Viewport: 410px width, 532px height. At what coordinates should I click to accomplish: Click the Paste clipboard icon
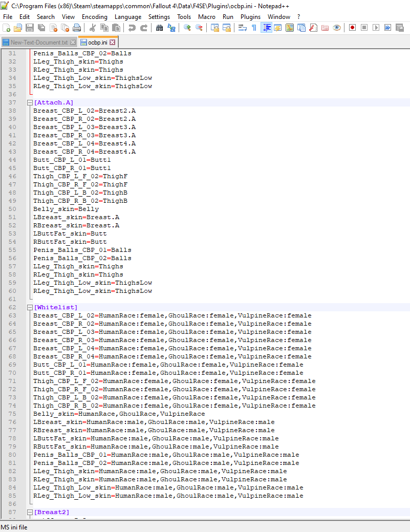(x=116, y=28)
